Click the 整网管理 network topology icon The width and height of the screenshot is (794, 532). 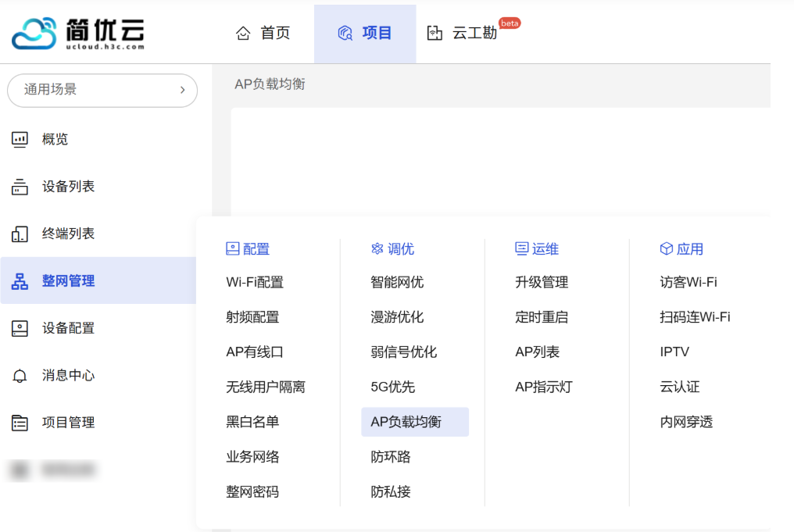20,281
